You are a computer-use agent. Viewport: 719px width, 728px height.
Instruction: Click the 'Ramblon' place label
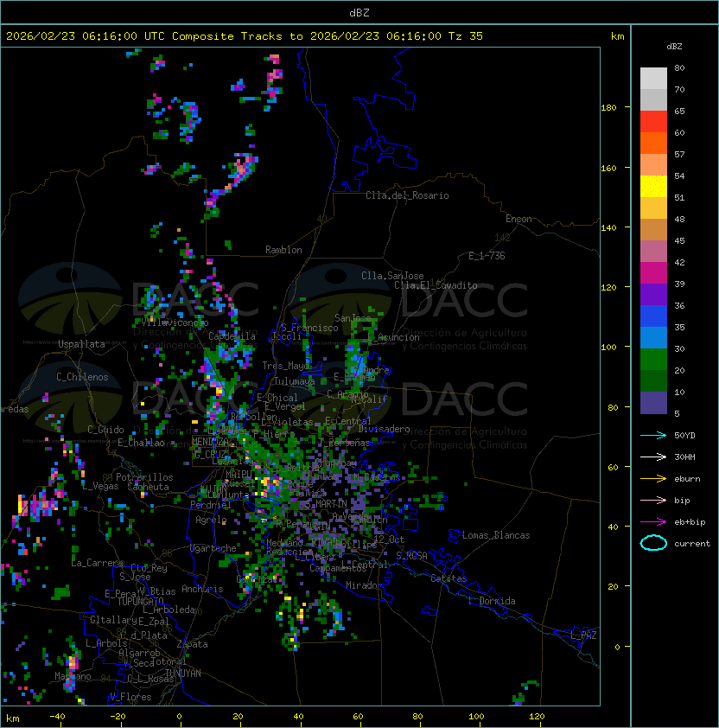(x=283, y=250)
